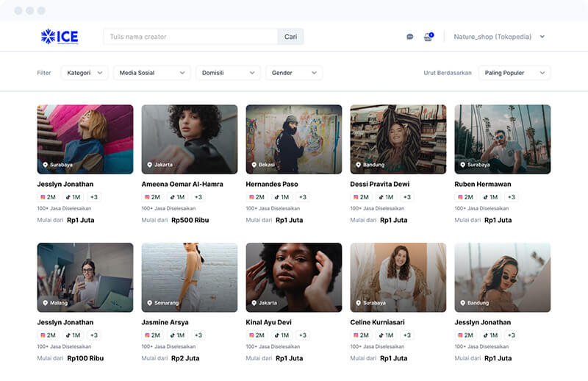Viewport: 588px width, 381px height.
Task: Open the Gender filter dropdown
Action: pos(293,73)
